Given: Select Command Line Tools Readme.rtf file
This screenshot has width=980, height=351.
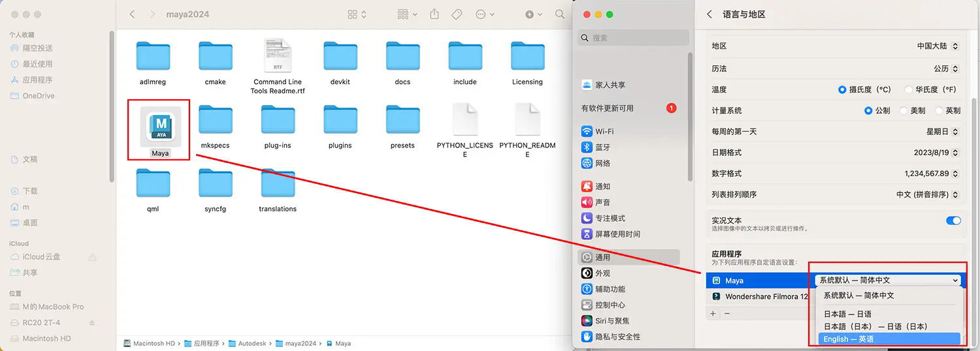Looking at the screenshot, I should click(278, 55).
